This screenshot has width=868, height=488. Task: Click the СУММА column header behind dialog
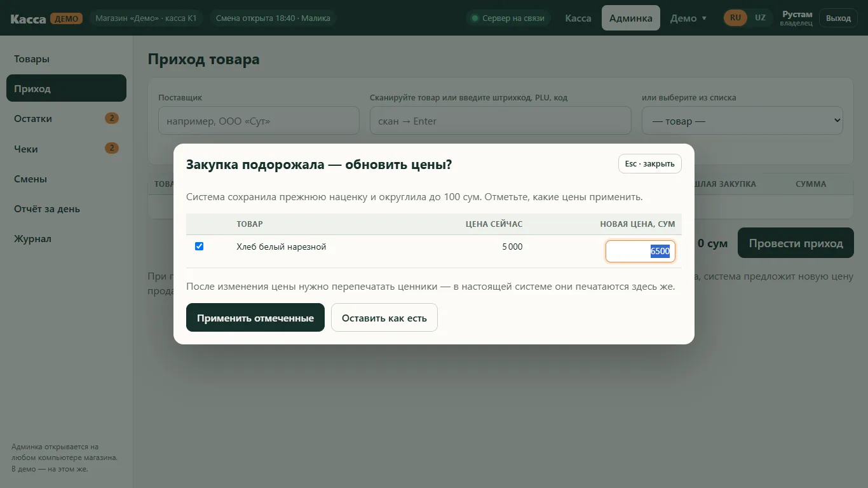coord(811,184)
